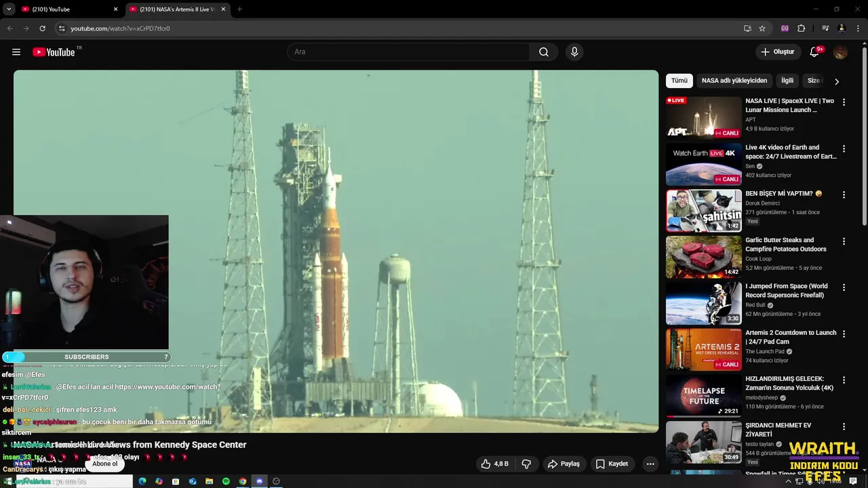Click the Kaydet save button
The width and height of the screenshot is (868, 488).
click(x=612, y=464)
